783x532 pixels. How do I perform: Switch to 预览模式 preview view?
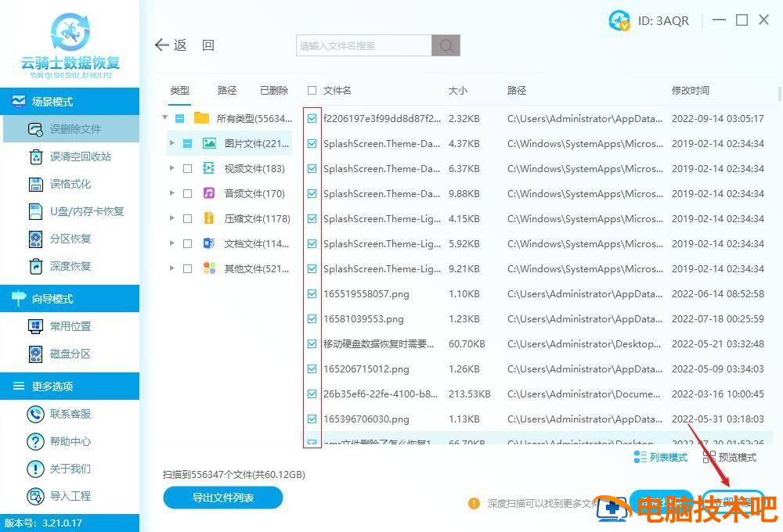coord(730,457)
